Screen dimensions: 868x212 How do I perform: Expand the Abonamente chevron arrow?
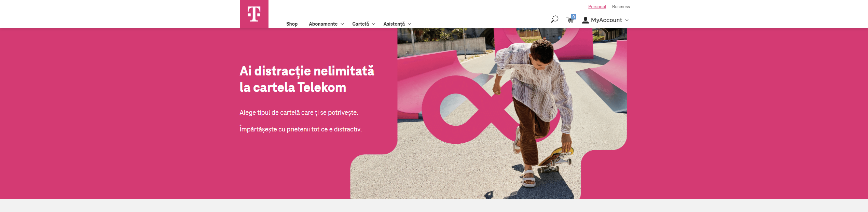coord(342,24)
